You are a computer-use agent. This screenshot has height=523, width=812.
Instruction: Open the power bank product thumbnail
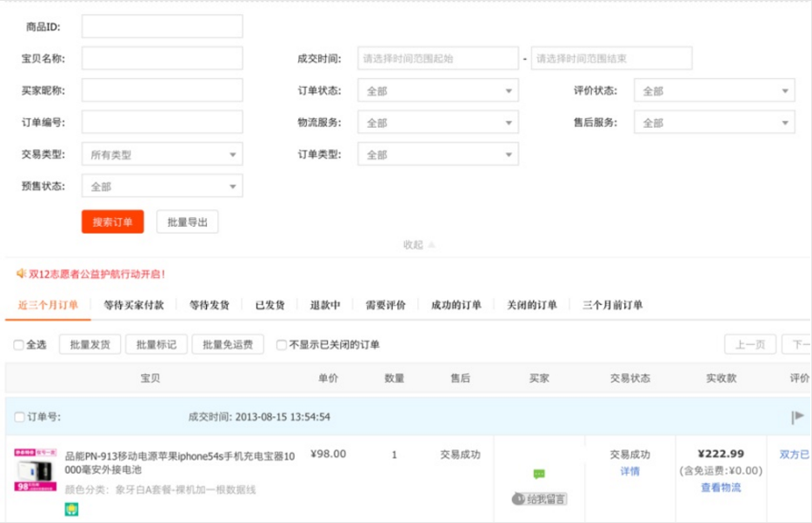35,470
